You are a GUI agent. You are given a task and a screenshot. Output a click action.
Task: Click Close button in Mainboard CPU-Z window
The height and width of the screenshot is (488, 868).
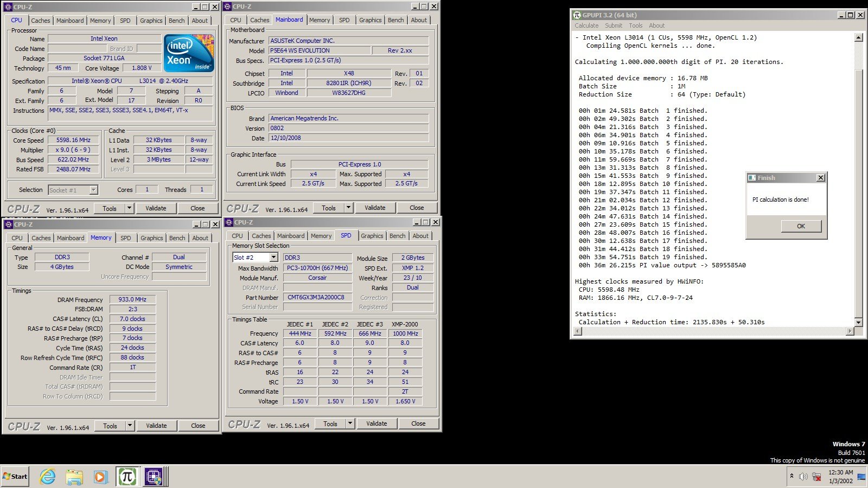[417, 208]
